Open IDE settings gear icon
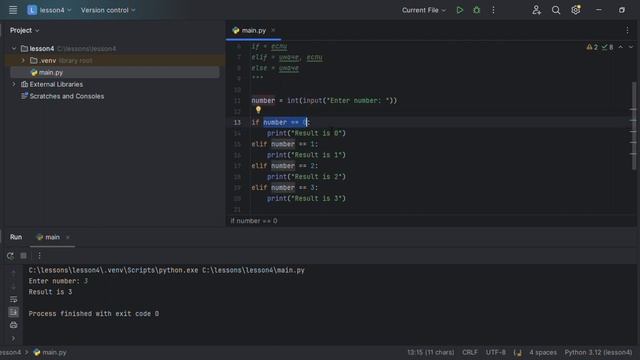 click(x=576, y=10)
